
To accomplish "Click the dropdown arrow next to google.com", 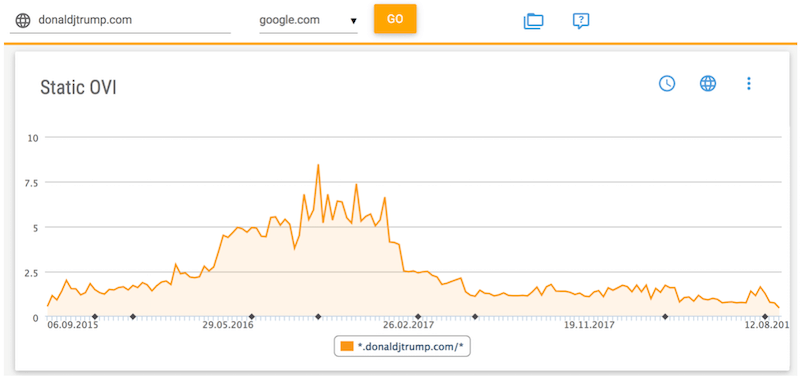I will coord(353,21).
